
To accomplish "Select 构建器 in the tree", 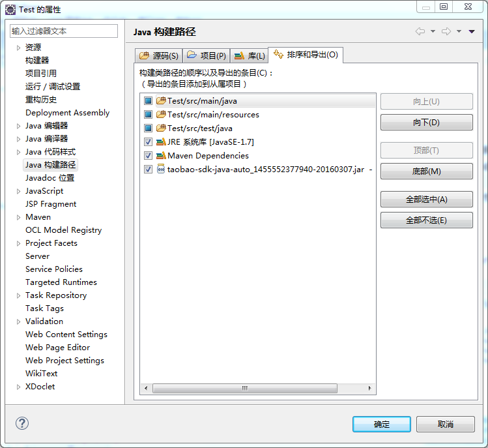I will point(37,61).
